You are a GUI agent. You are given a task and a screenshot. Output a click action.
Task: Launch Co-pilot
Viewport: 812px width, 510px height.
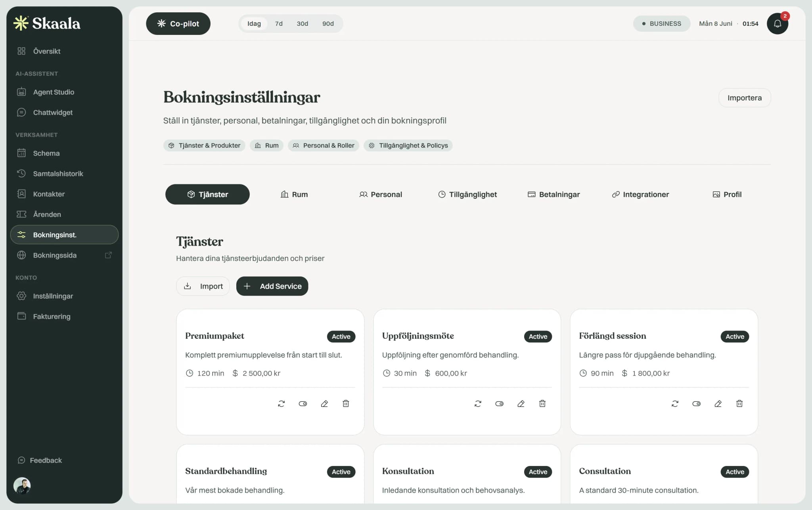(x=178, y=24)
